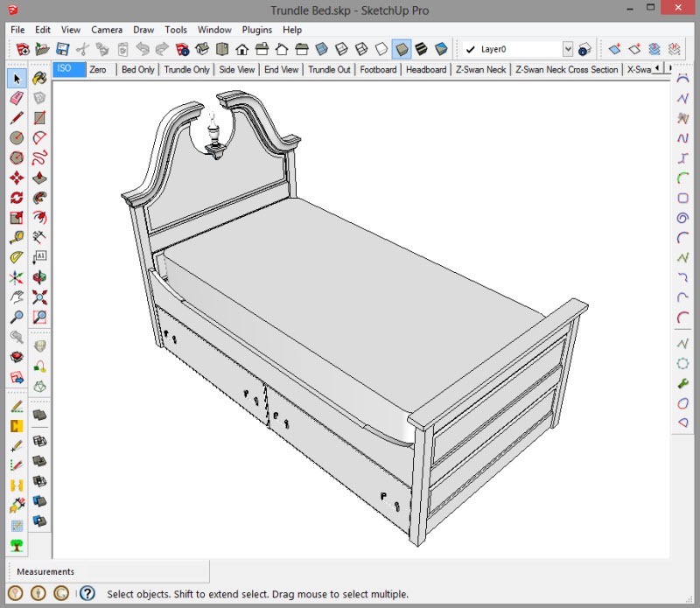Open the Z-Swan Neck Cross Section scene
The width and height of the screenshot is (700, 608).
[x=566, y=69]
